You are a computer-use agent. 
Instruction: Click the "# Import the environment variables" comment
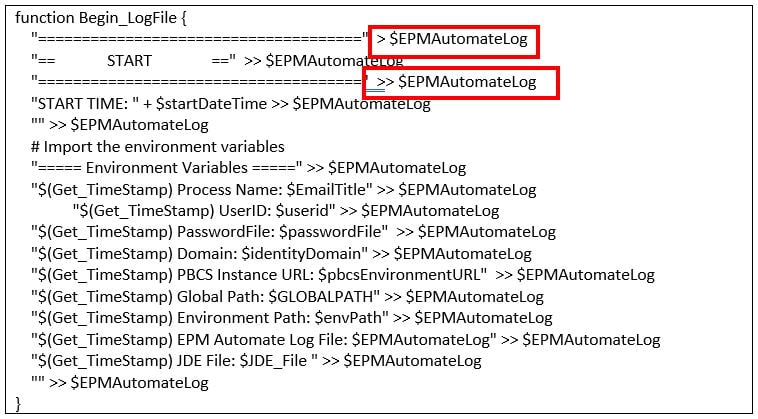point(157,146)
